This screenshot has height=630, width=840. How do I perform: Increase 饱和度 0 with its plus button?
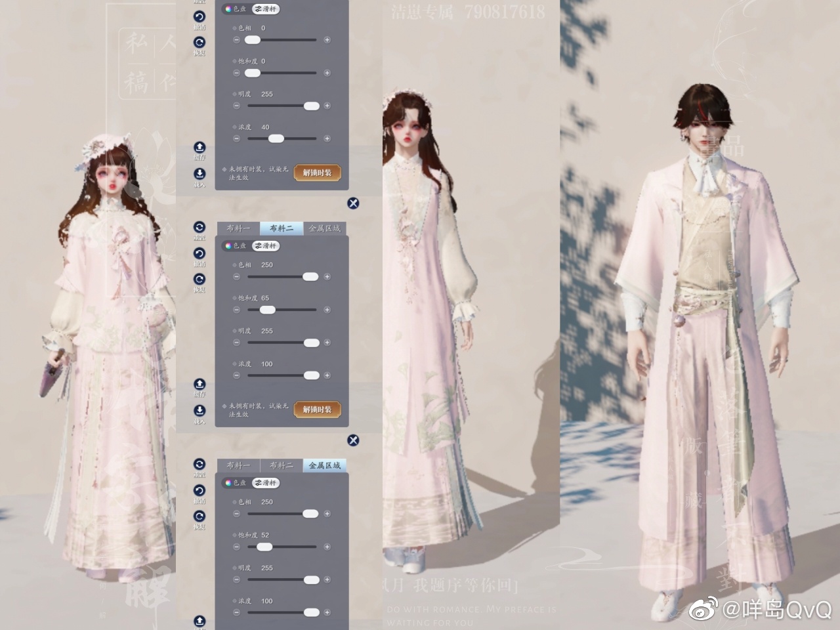[327, 73]
